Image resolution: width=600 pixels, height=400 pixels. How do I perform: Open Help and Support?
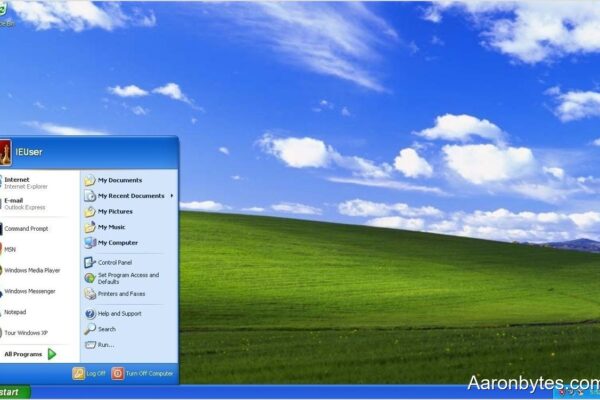[90, 313]
